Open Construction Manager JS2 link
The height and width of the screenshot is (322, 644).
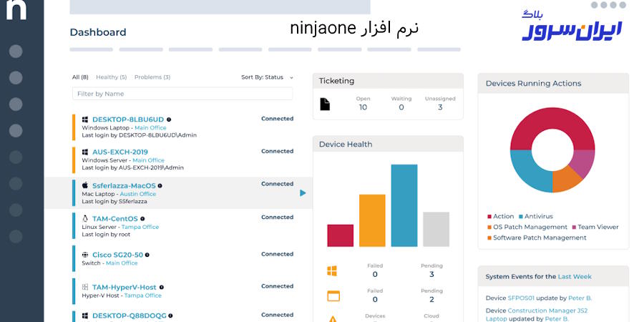click(x=547, y=311)
